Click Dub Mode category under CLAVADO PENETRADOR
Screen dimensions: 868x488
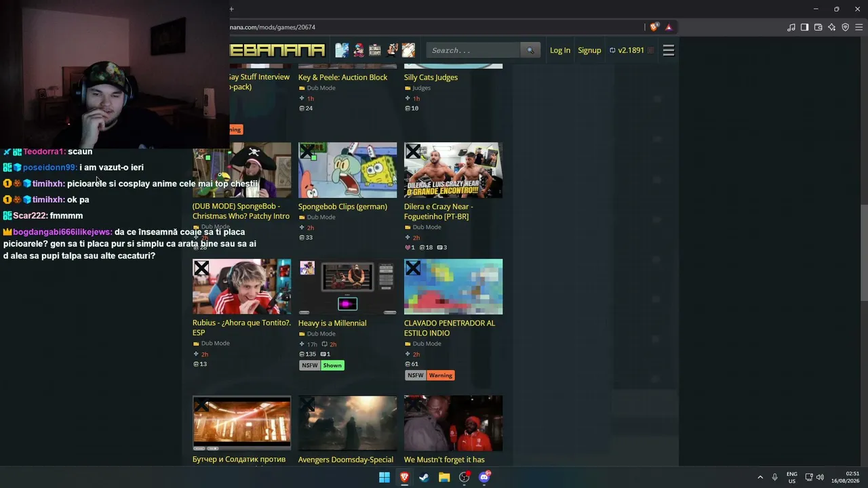click(x=427, y=344)
